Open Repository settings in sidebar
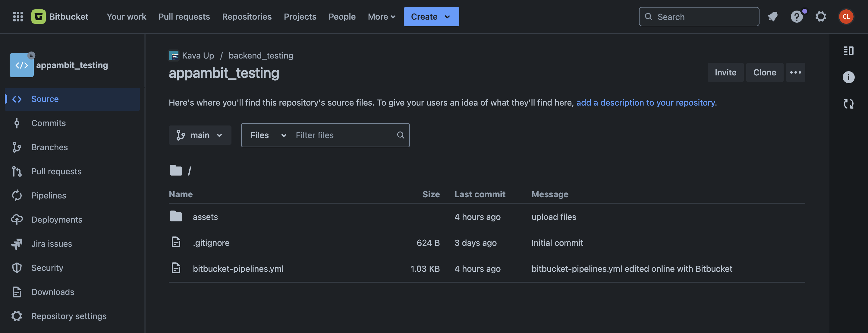Image resolution: width=868 pixels, height=333 pixels. 69,316
